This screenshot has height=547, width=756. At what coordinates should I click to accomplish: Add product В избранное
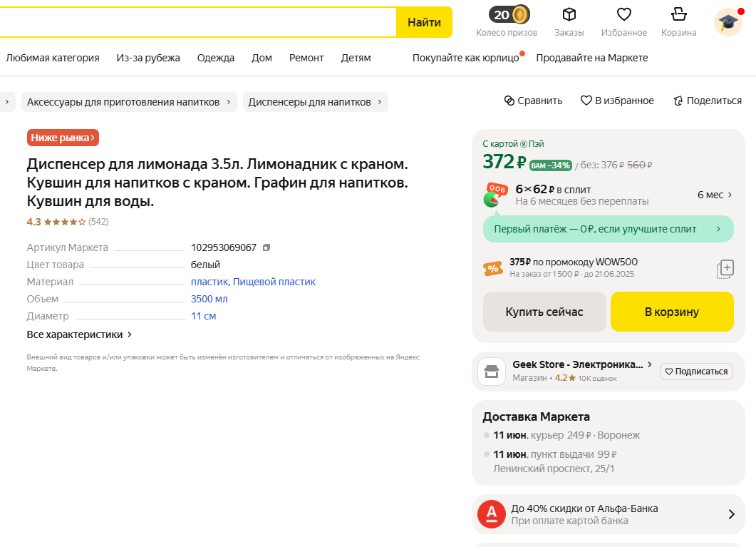pos(617,101)
